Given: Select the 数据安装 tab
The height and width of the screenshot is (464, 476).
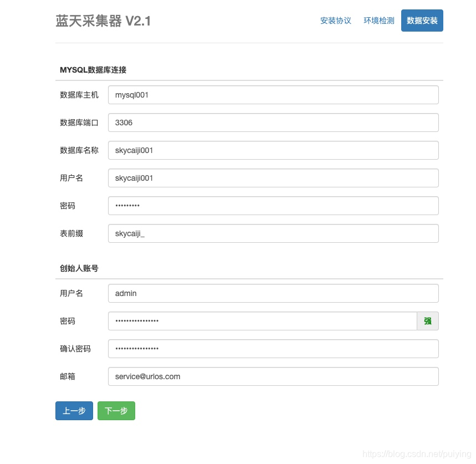Looking at the screenshot, I should (x=422, y=21).
